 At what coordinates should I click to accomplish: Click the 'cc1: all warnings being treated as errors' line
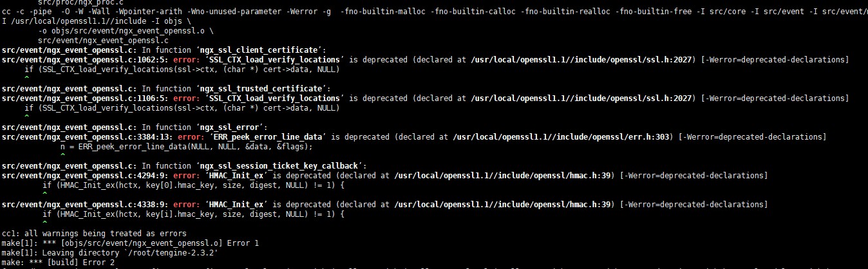tap(94, 233)
